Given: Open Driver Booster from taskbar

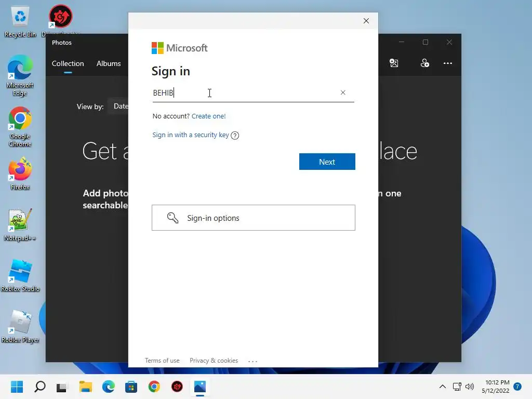Looking at the screenshot, I should pos(177,387).
